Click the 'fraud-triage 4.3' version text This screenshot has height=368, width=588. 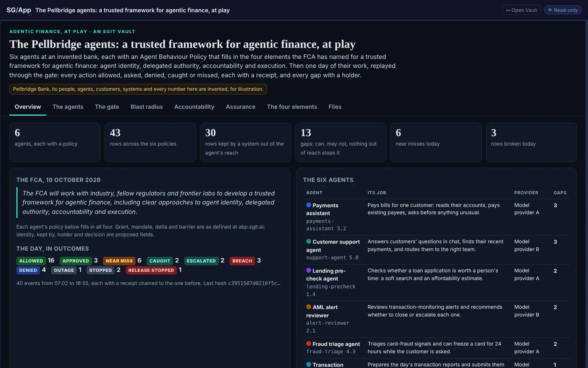coord(331,352)
